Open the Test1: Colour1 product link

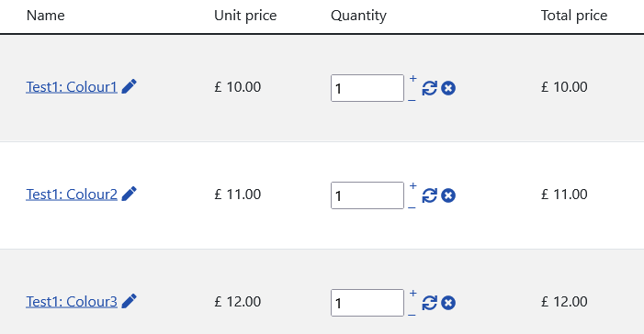[x=72, y=87]
